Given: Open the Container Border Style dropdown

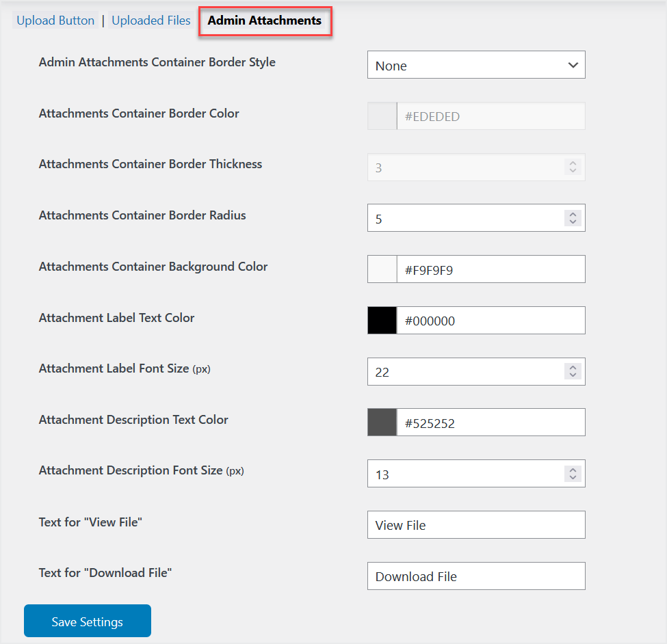Looking at the screenshot, I should [x=476, y=65].
